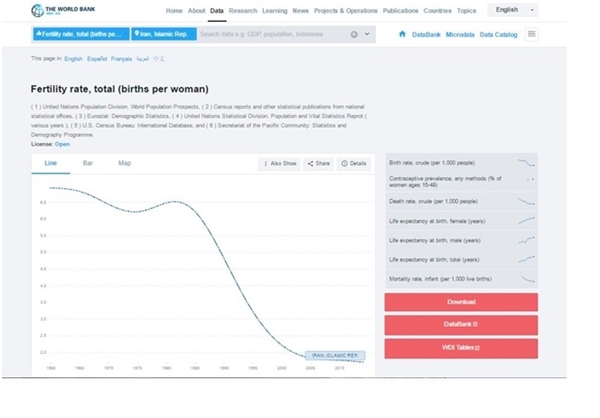Open the home icon beside DataBank
Viewport: 600px width, 418px height.
(402, 34)
